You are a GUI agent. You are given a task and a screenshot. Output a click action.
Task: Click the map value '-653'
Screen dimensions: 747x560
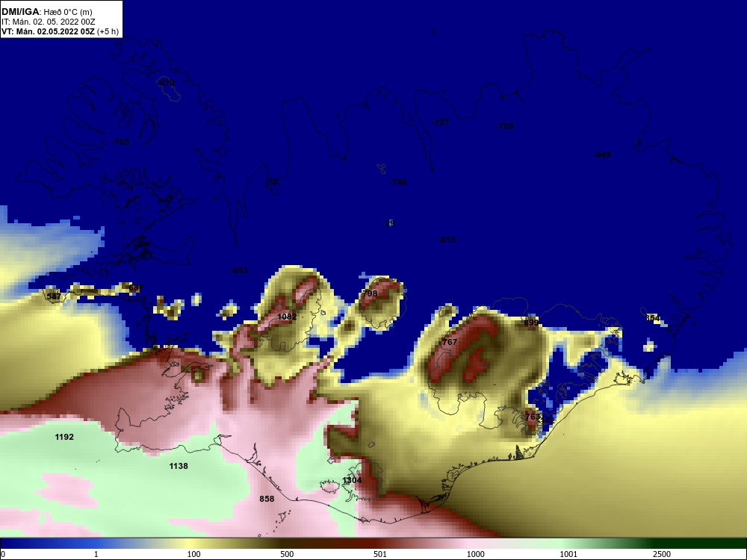coord(239,270)
